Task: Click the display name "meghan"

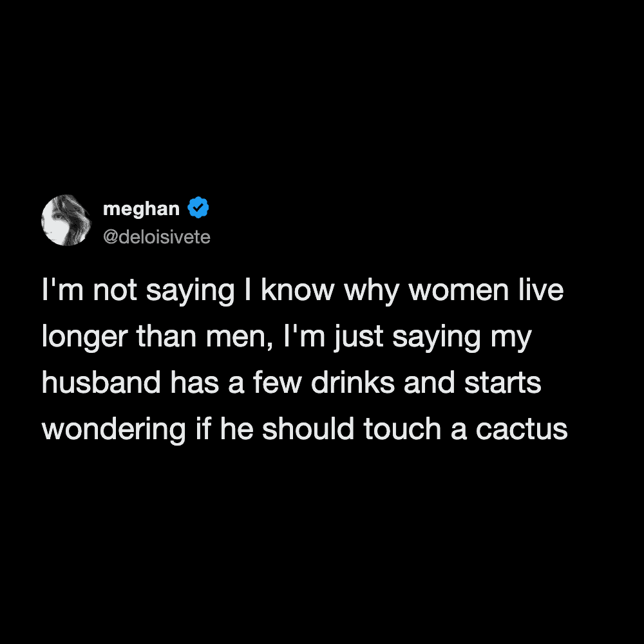Action: click(141, 209)
